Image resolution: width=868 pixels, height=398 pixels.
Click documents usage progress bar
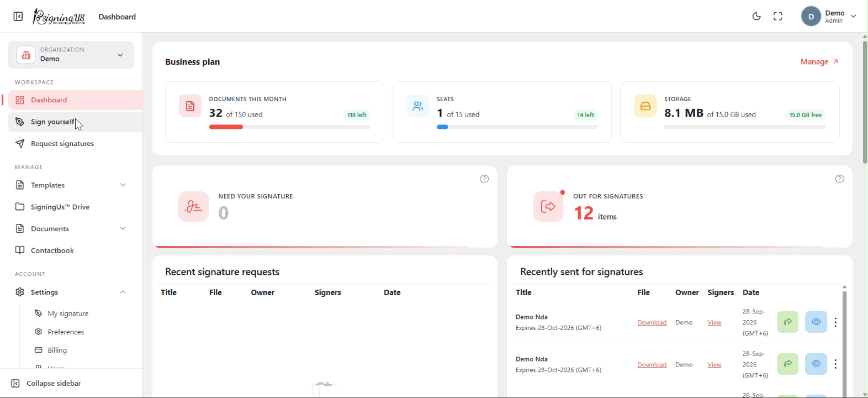point(289,127)
